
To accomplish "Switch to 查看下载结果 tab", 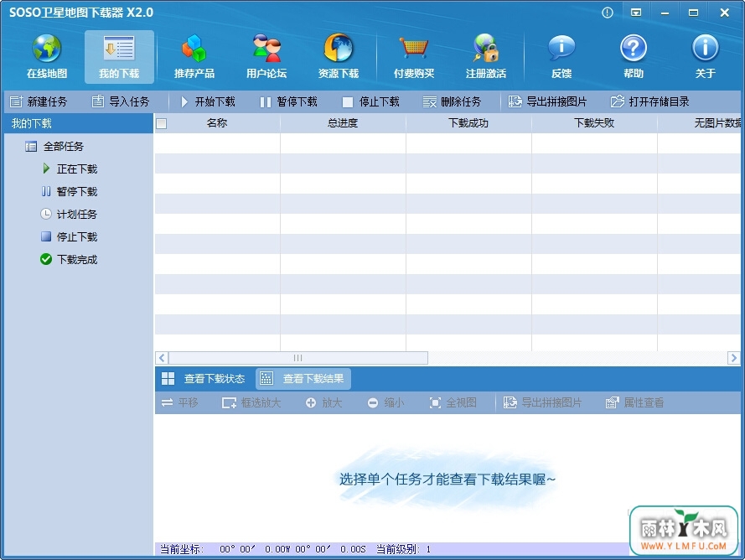I will (x=303, y=378).
